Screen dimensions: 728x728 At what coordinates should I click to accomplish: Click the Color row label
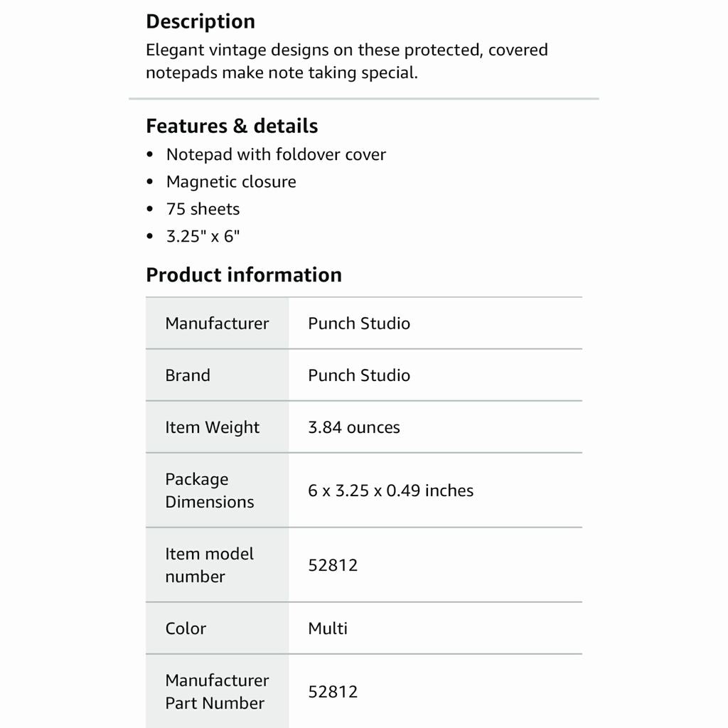[x=186, y=628]
